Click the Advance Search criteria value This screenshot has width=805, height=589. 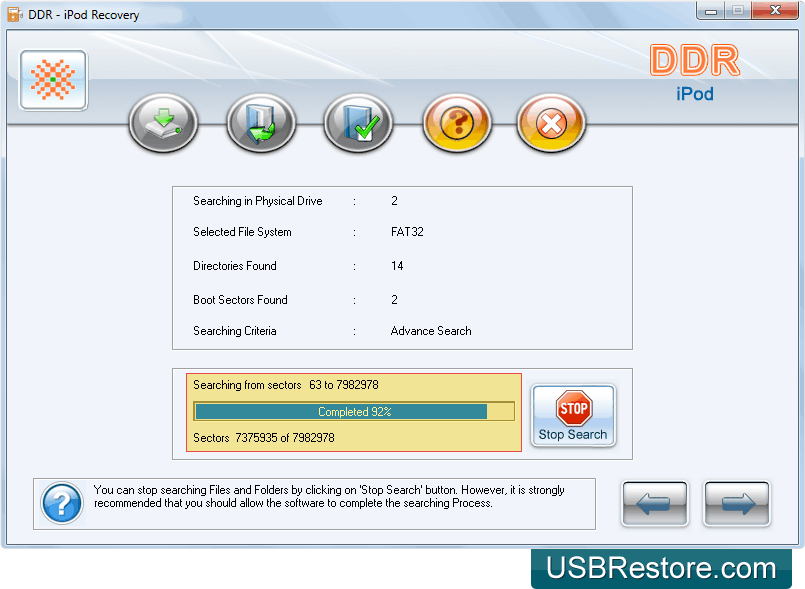[x=431, y=331]
